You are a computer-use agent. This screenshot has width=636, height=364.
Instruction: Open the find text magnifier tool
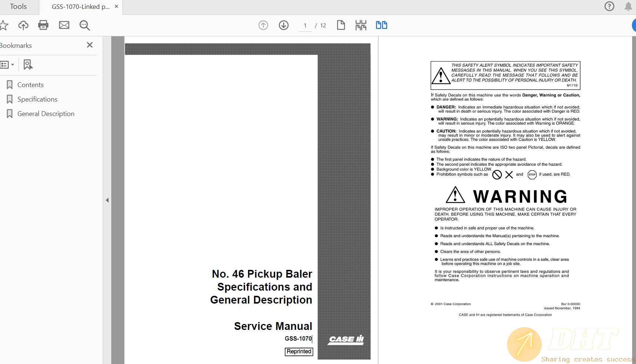(x=85, y=25)
